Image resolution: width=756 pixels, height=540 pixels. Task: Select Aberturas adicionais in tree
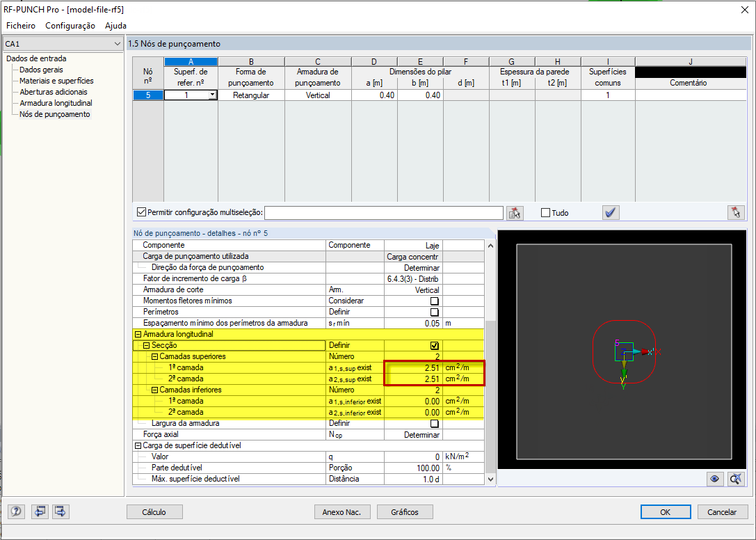[x=54, y=92]
